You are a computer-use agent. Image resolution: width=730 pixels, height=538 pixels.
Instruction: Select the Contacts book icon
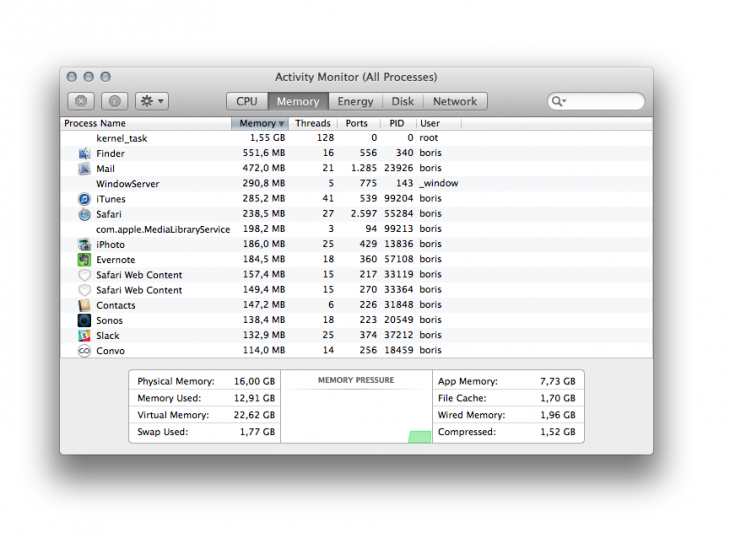[x=84, y=305]
